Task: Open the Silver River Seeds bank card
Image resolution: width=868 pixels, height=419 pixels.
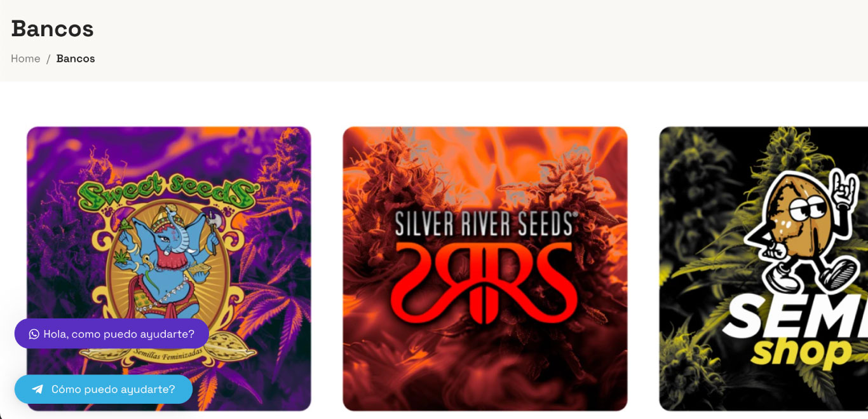Action: pyautogui.click(x=485, y=269)
